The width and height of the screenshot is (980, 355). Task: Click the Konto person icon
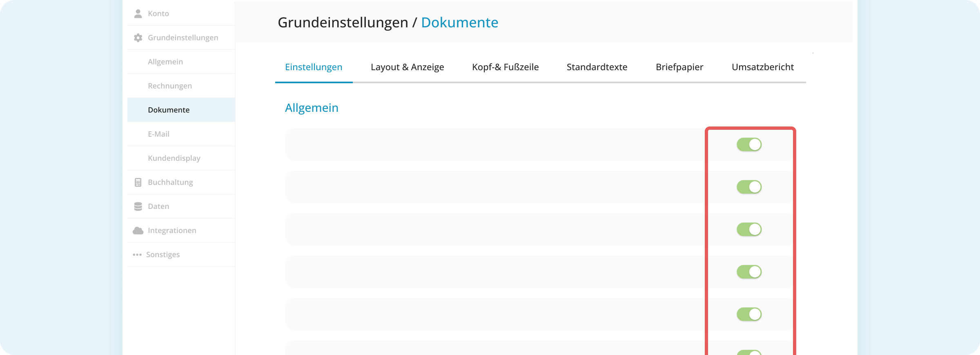pos(138,13)
